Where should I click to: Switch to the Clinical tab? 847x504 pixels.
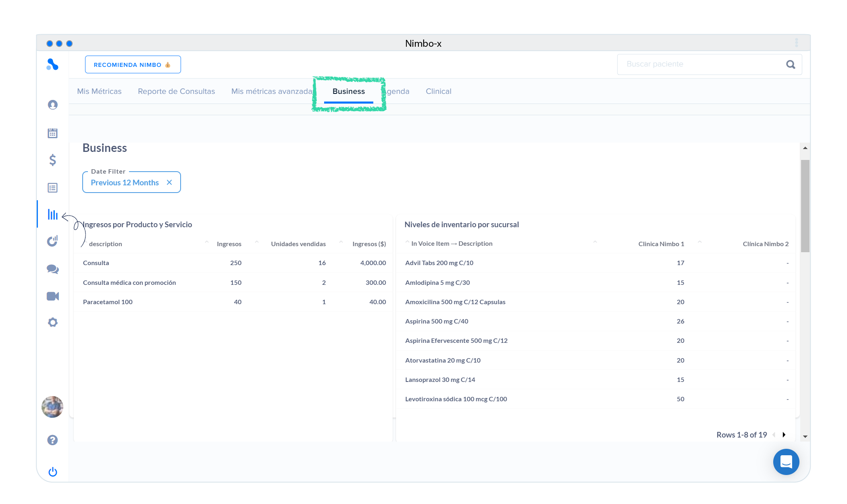pos(438,91)
